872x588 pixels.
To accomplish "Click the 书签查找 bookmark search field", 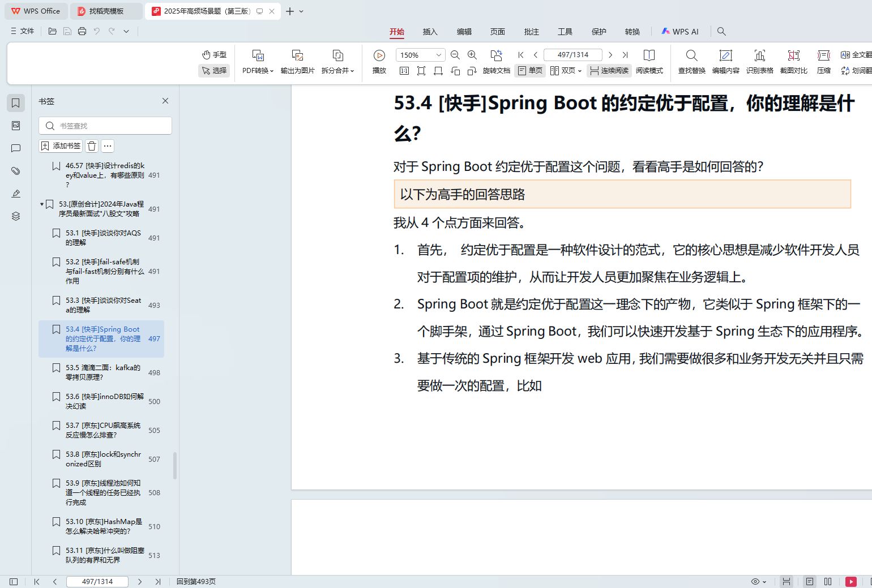I will pos(105,126).
